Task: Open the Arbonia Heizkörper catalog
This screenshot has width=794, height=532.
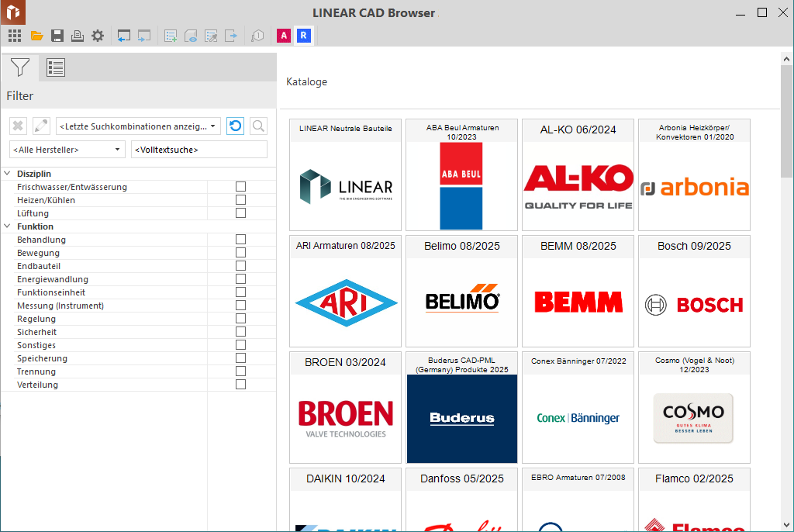Action: click(x=694, y=174)
